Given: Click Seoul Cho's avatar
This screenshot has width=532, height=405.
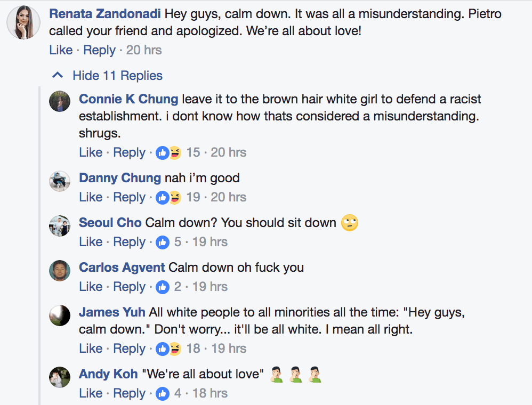Looking at the screenshot, I should coord(60,225).
